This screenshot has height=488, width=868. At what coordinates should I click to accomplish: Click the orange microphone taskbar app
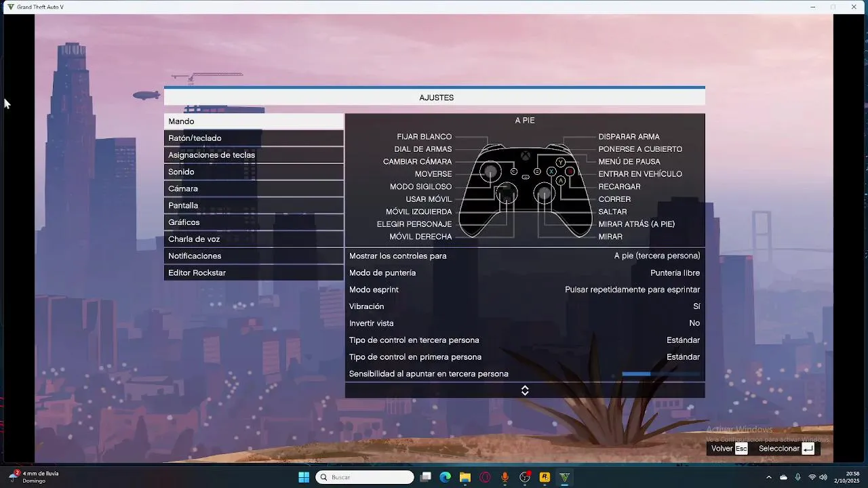505,477
